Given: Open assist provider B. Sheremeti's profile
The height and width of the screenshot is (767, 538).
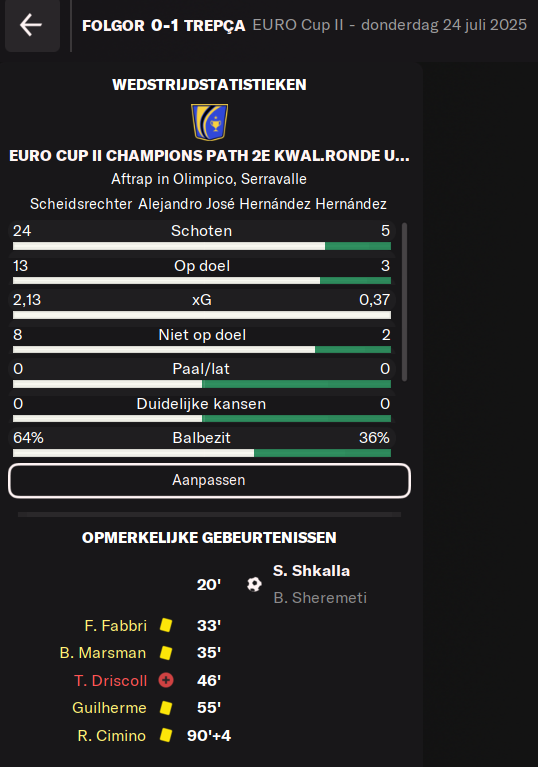Looking at the screenshot, I should click(x=320, y=598).
